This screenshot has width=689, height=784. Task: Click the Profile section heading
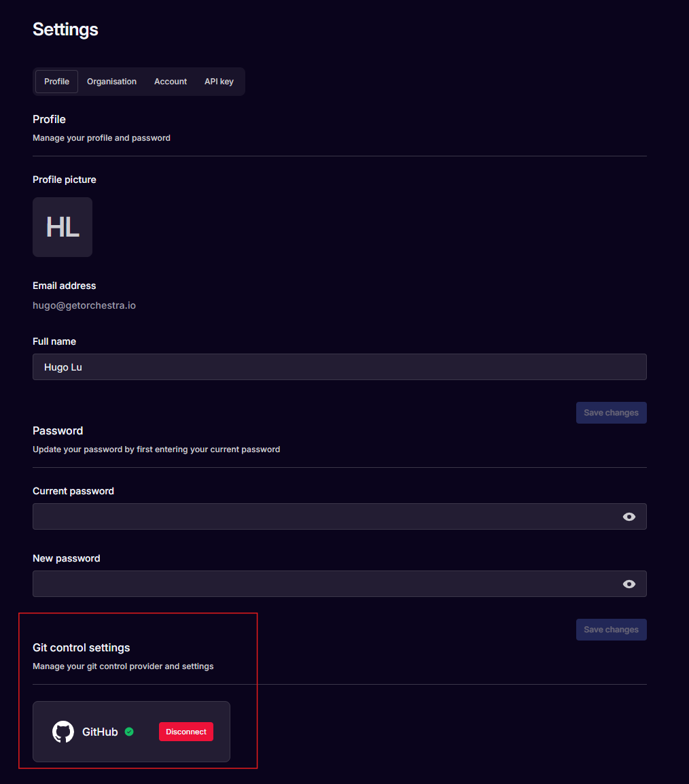[49, 119]
